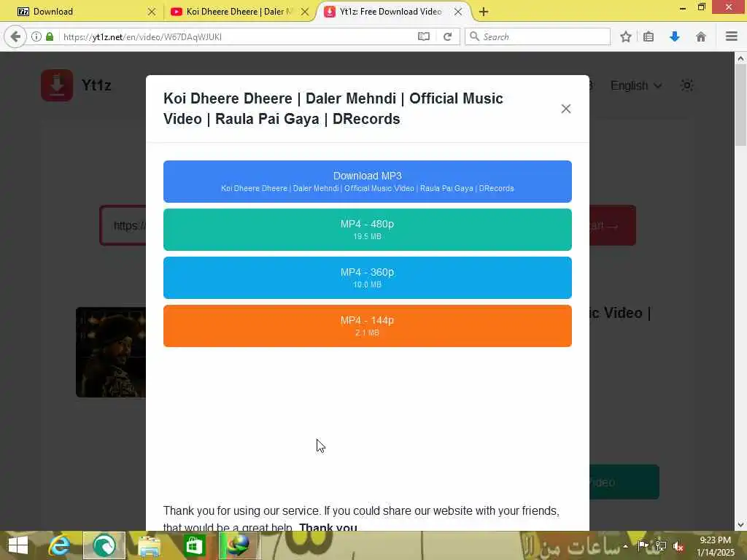Click the browser back arrow button
Viewport: 747px width, 560px height.
point(15,36)
